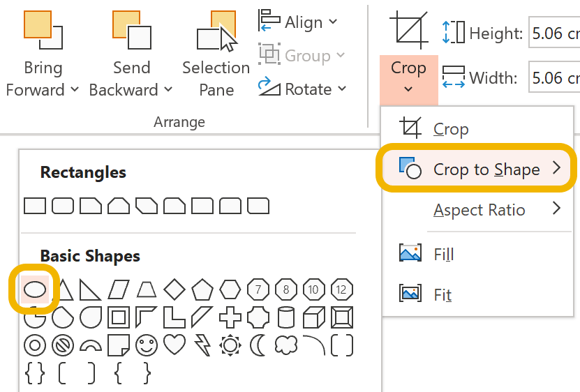Click the Height input field
The width and height of the screenshot is (580, 392).
click(555, 33)
